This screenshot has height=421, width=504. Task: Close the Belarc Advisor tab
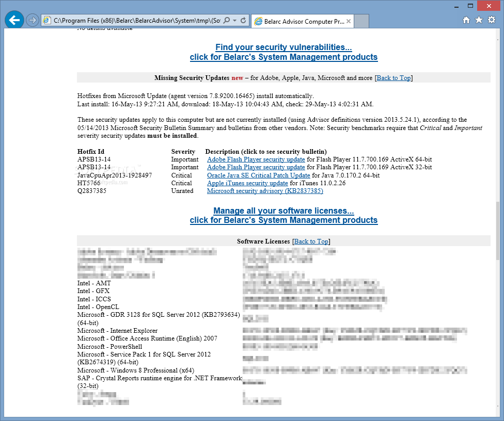(349, 22)
